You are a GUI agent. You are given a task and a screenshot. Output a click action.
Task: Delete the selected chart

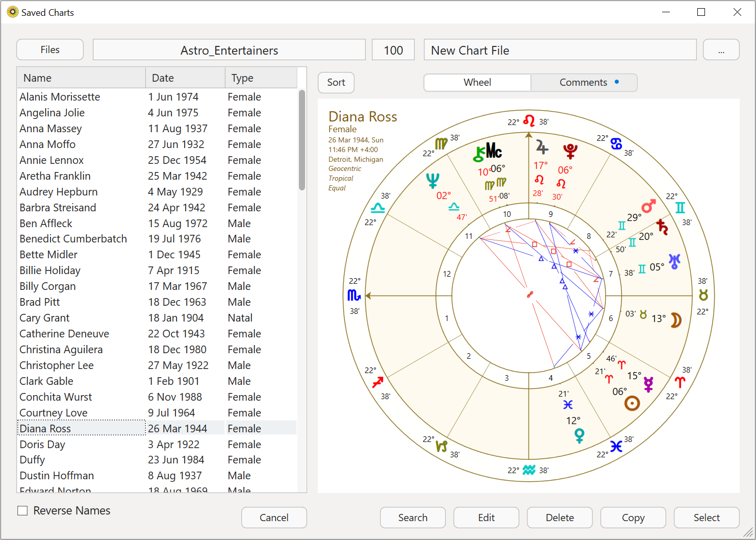[560, 518]
